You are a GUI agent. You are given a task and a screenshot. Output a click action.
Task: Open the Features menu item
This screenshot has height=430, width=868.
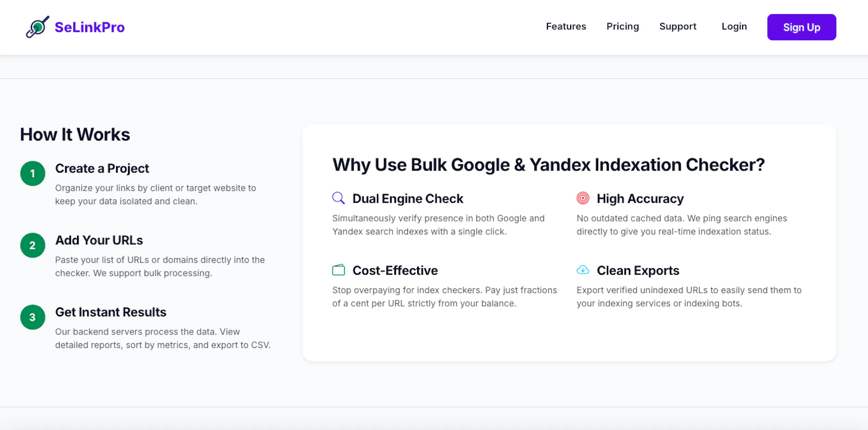(x=566, y=26)
